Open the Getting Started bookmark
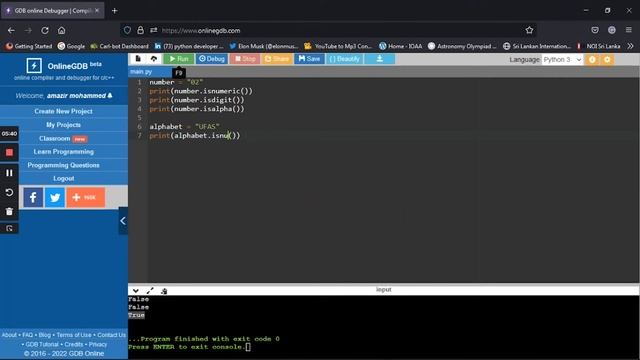The image size is (640, 360). [29, 46]
